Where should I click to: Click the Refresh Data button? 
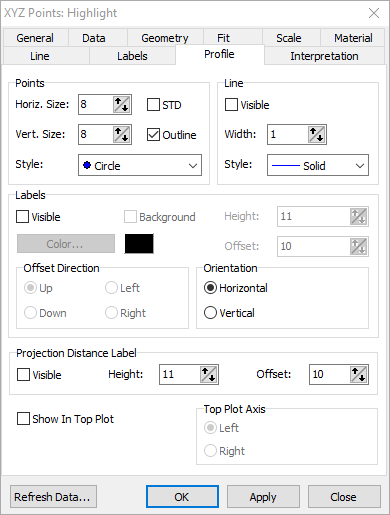pos(53,497)
